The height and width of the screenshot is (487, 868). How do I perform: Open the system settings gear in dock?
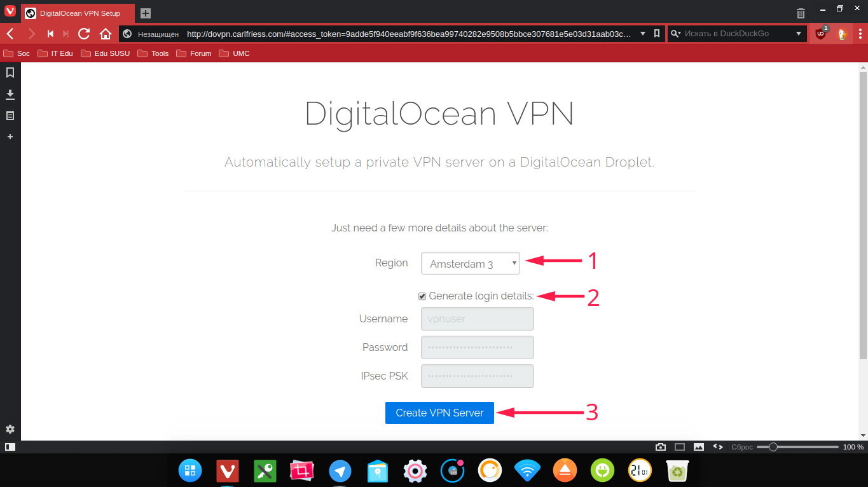pyautogui.click(x=415, y=470)
